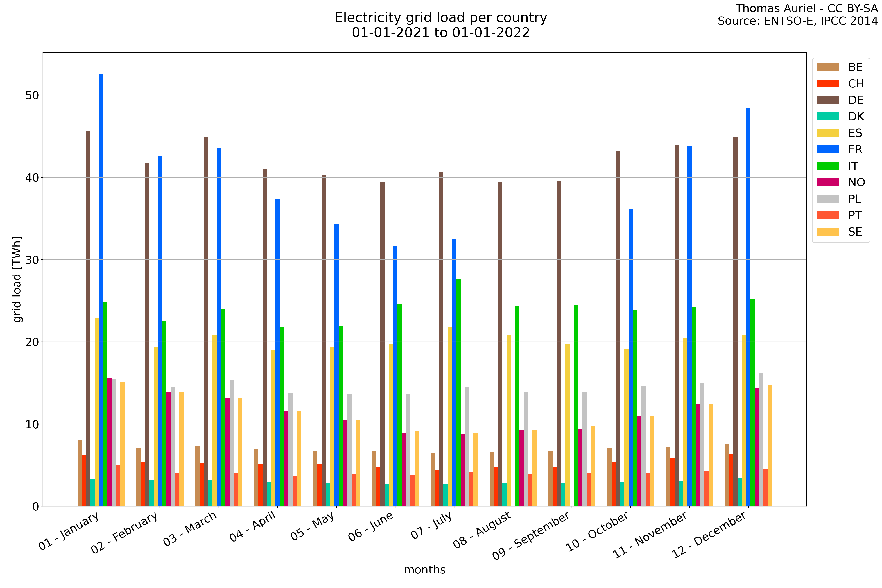The height and width of the screenshot is (588, 882).
Task: Click the PL legend label text
Action: tap(855, 199)
